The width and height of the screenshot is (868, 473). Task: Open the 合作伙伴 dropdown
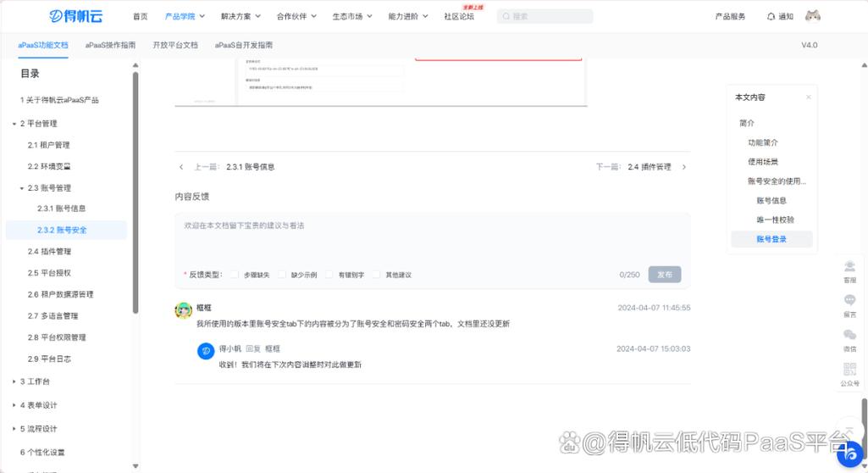pyautogui.click(x=296, y=17)
